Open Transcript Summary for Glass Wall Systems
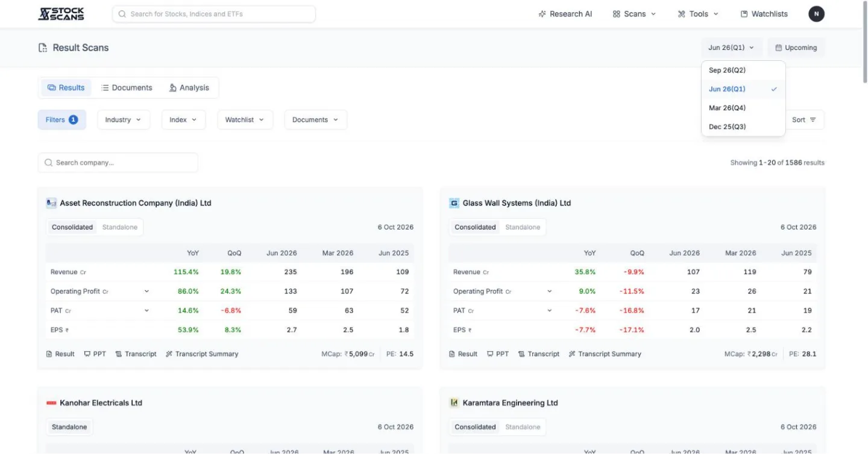Viewport: 868px width, 456px height. click(605, 354)
